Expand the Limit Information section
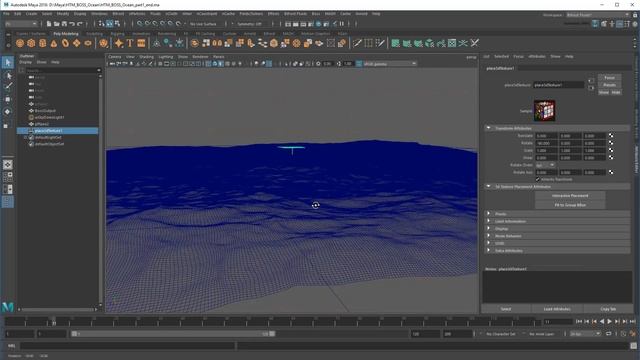Screen dimensions: 640x360 coord(489,221)
